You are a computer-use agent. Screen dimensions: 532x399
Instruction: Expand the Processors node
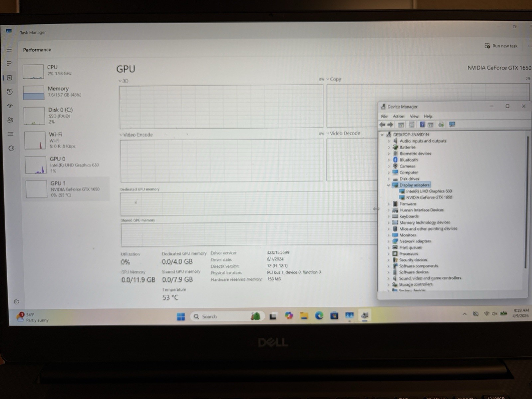click(388, 254)
